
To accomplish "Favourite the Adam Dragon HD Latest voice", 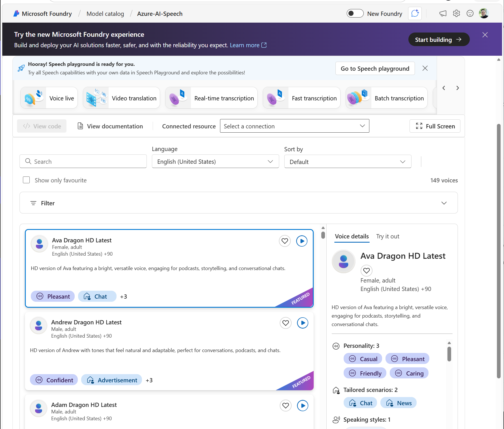I will click(286, 406).
